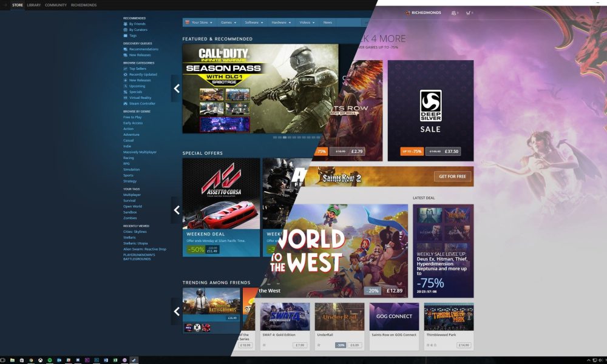Select the Open World tag
This screenshot has width=607, height=364.
tap(132, 206)
